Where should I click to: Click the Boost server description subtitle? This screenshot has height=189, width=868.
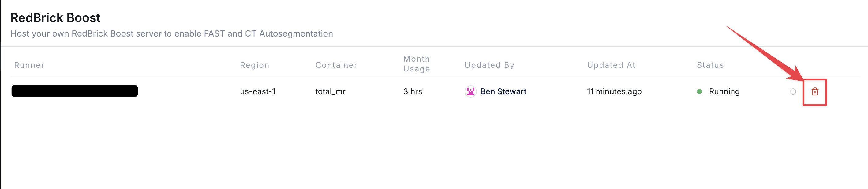click(x=171, y=34)
